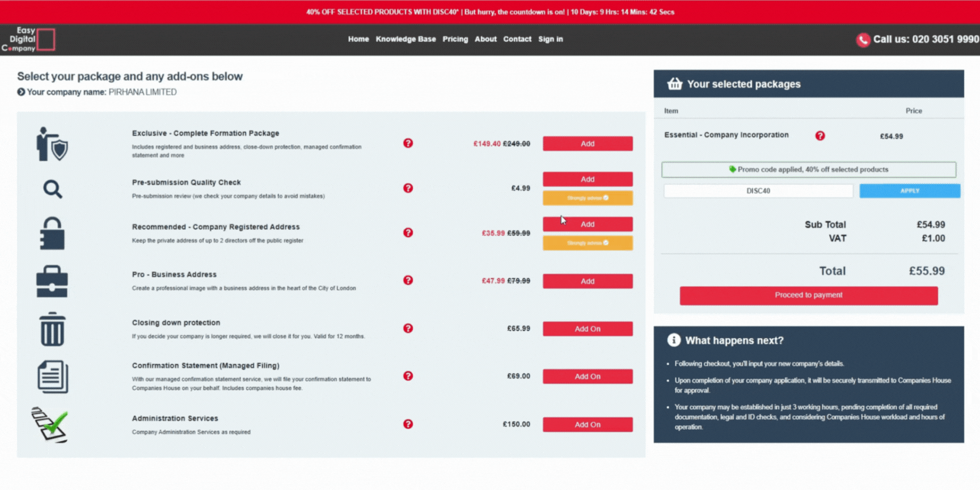Open help icon for Pre-submission Quality Check

(408, 188)
